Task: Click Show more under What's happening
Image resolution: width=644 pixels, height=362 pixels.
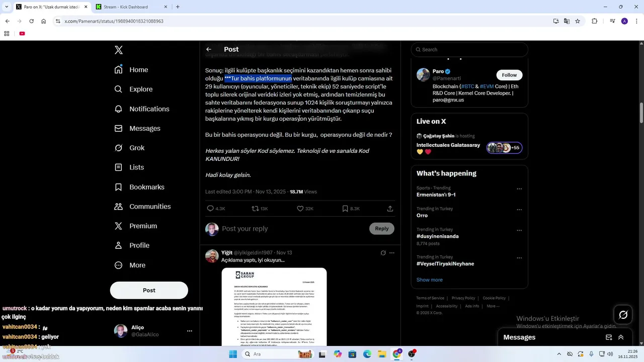Action: point(430,280)
